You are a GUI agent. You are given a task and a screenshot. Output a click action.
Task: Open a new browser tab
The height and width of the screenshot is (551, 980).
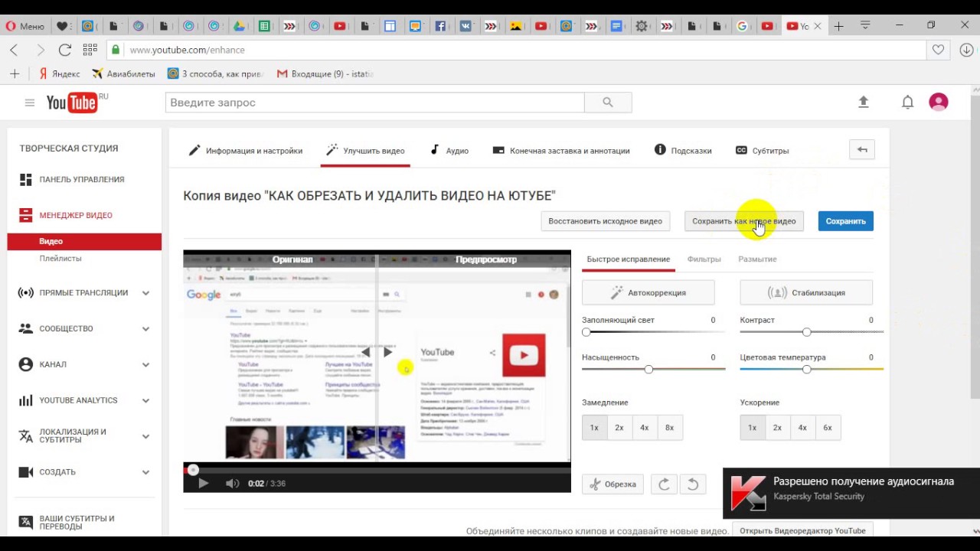[839, 26]
